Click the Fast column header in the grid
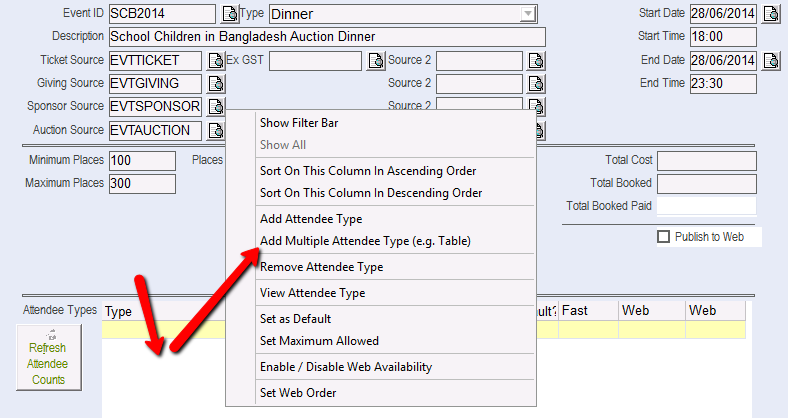Viewport: 788px width, 418px height. 586,311
